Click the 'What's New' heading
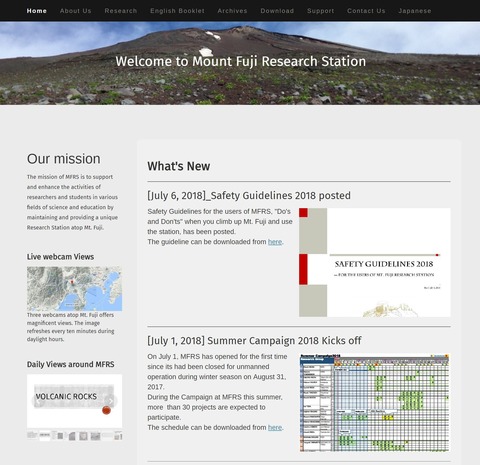 (179, 166)
